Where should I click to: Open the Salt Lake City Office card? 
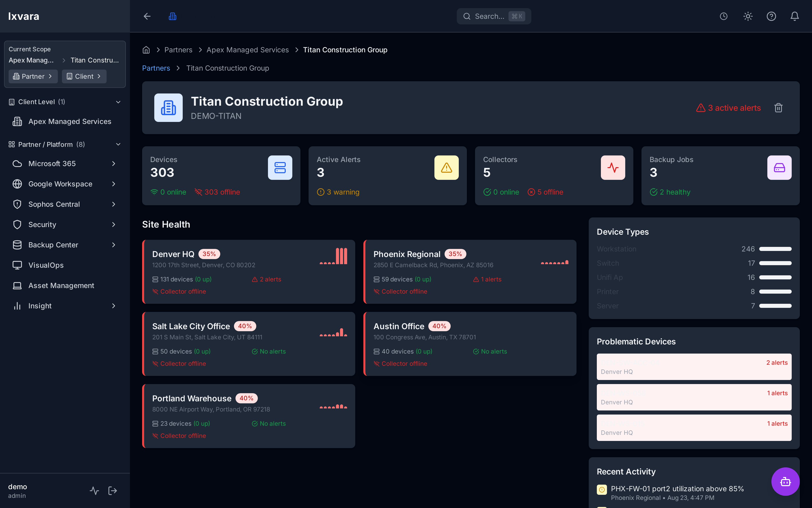tap(249, 344)
